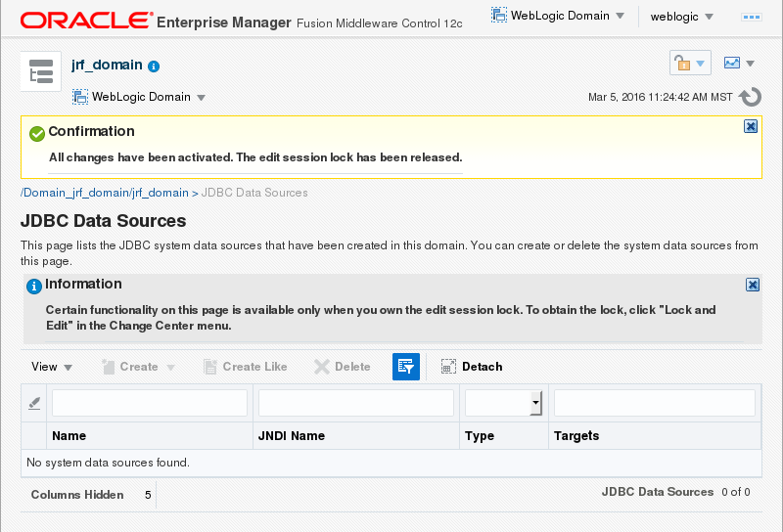The image size is (783, 532).
Task: Open WebLogic Domain menu under jrf_domain
Action: pyautogui.click(x=139, y=97)
